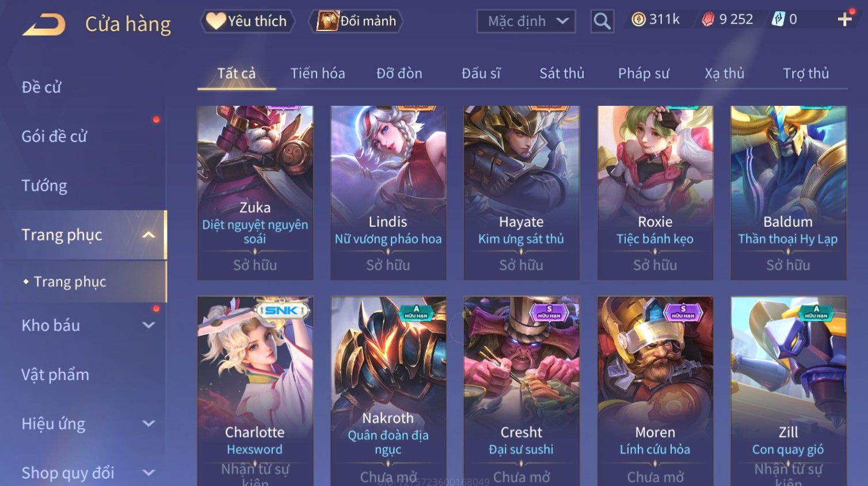The image size is (868, 486).
Task: Expand the Kho báu sidebar section
Action: click(149, 325)
